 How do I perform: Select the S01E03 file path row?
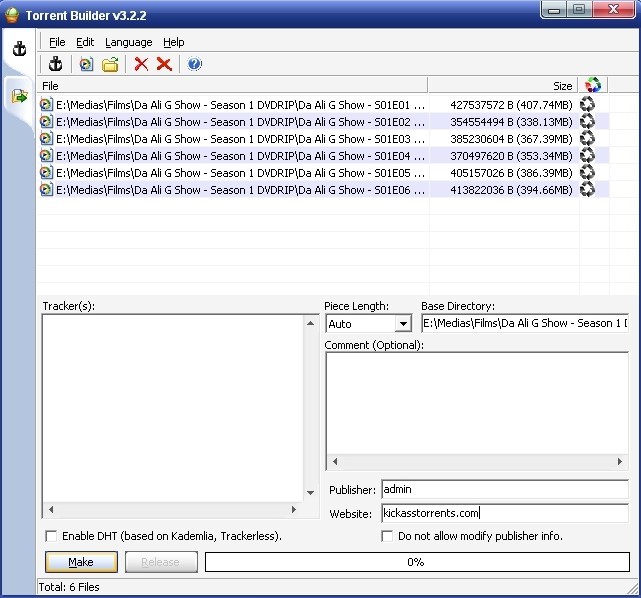click(x=240, y=139)
